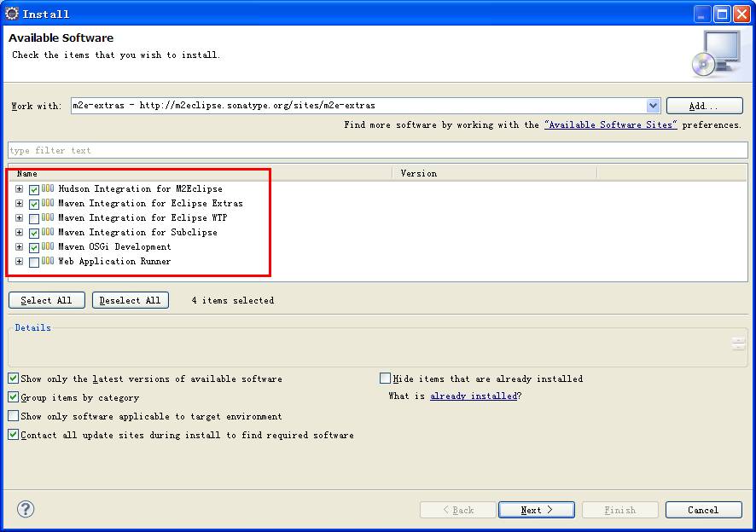Screen dimensions: 756x532
Task: Click the type filter text field
Action: (x=378, y=150)
